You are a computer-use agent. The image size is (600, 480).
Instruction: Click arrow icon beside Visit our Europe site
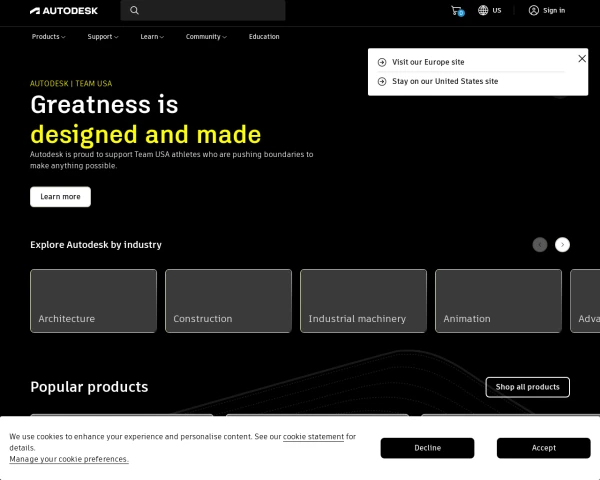382,62
